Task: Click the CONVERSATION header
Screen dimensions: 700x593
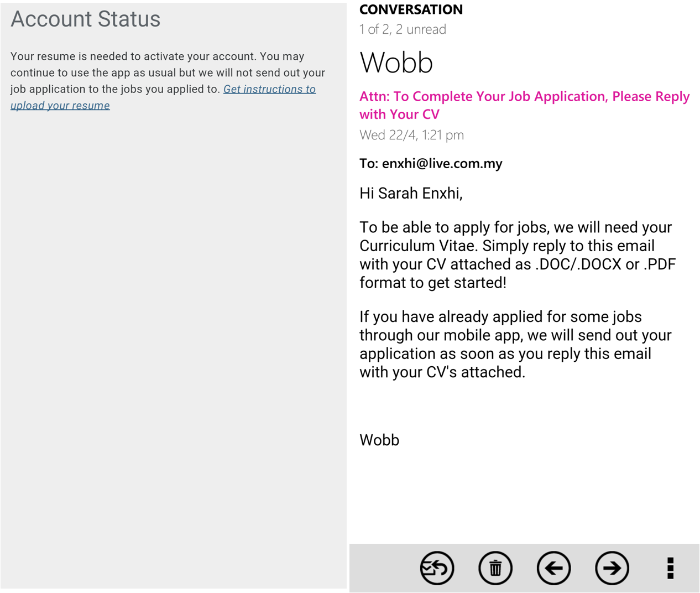Action: (x=411, y=9)
